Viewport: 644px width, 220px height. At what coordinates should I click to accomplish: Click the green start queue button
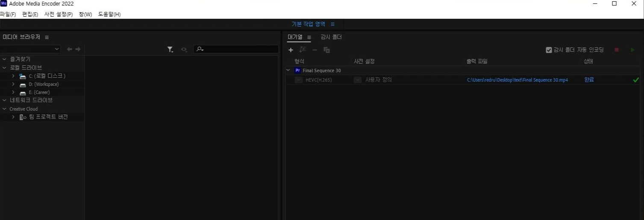click(633, 50)
